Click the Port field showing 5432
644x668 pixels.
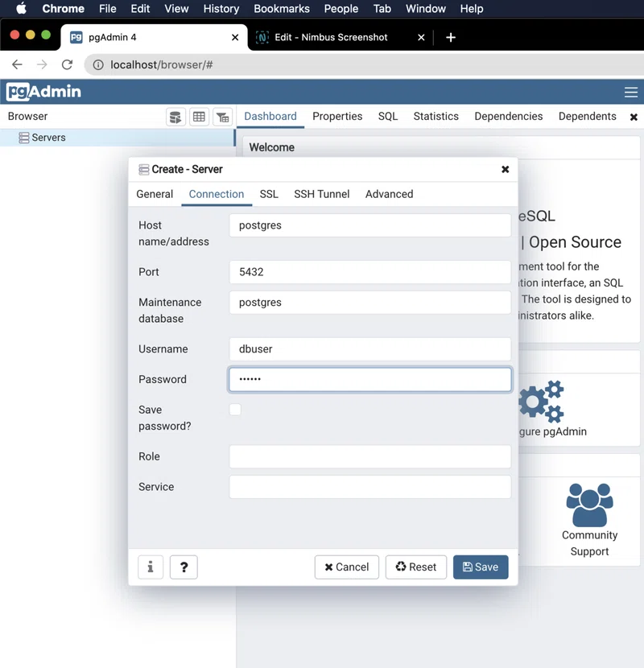[x=370, y=272]
